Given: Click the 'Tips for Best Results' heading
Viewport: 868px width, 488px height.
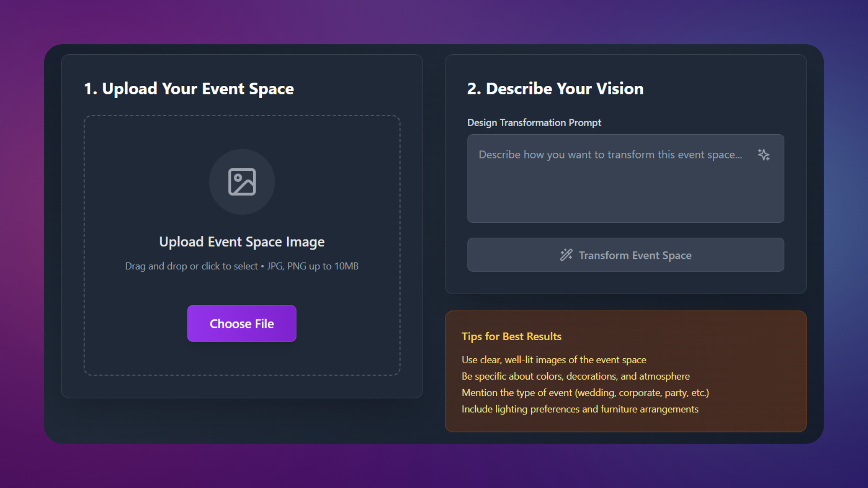Looking at the screenshot, I should [511, 336].
